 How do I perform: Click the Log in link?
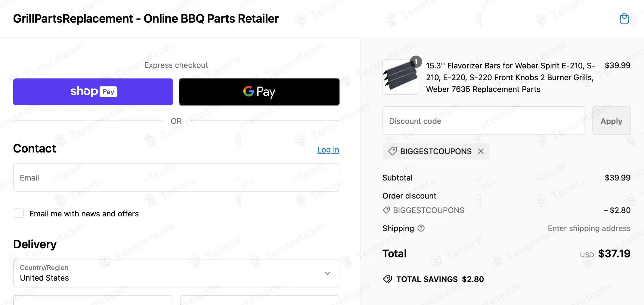[x=328, y=150]
